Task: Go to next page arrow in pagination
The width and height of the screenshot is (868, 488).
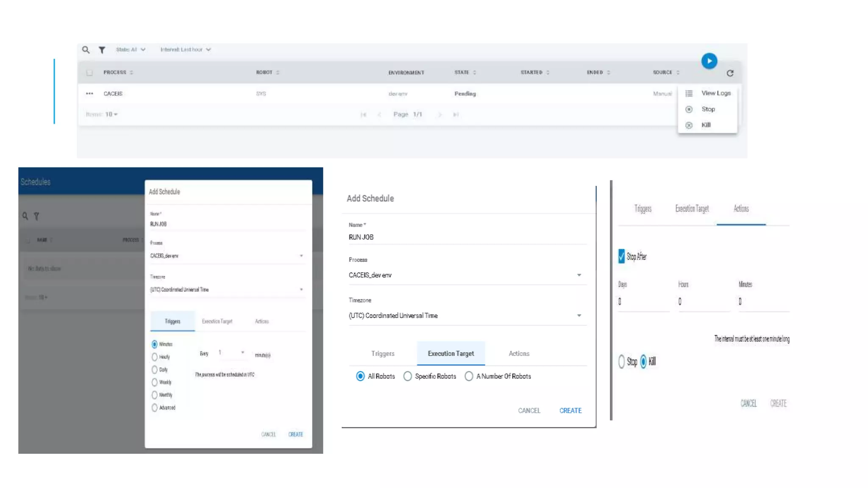Action: pyautogui.click(x=440, y=115)
